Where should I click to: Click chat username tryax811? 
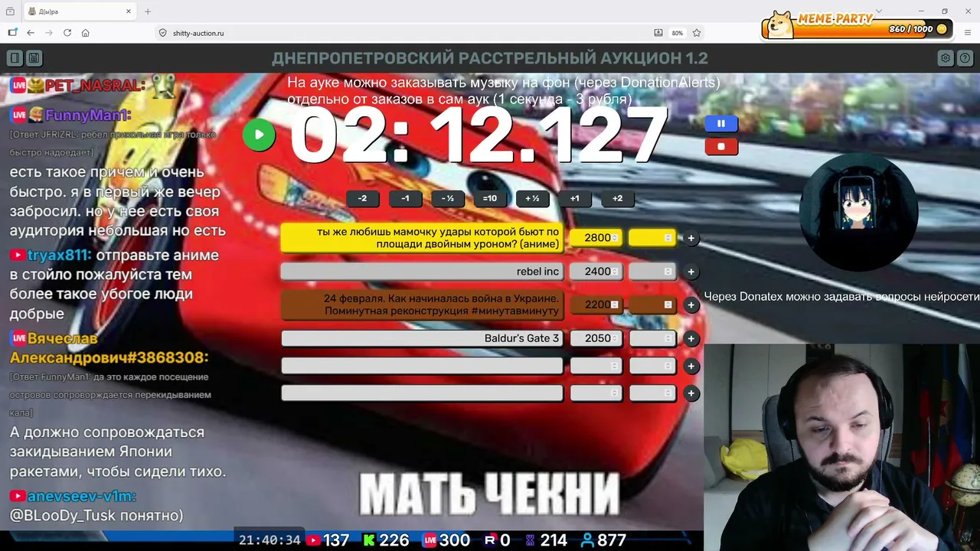60,256
